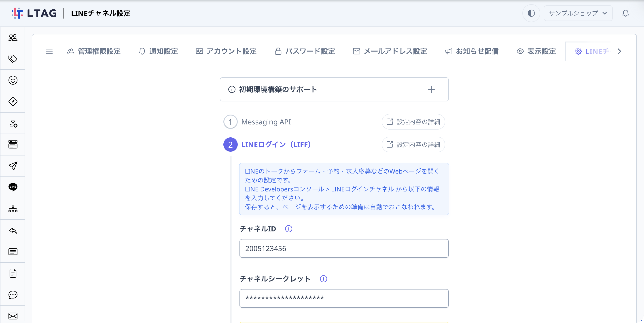Open the reply arrow sidebar icon

click(x=13, y=230)
